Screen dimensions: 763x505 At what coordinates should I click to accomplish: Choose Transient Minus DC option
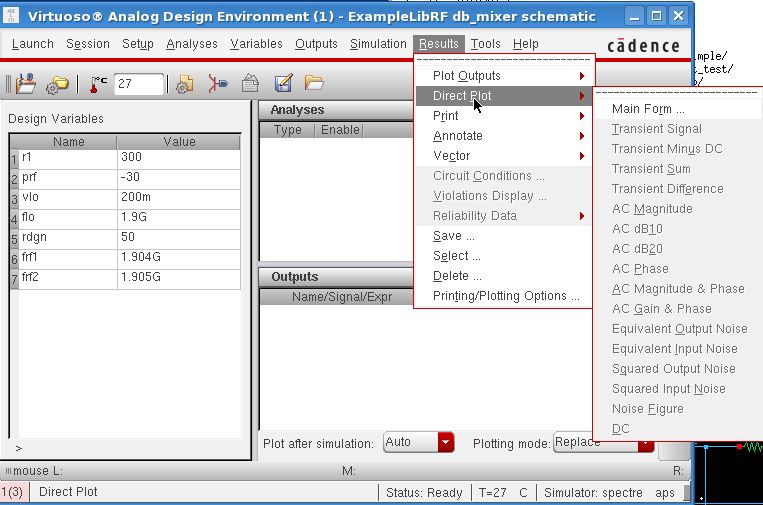[678, 148]
